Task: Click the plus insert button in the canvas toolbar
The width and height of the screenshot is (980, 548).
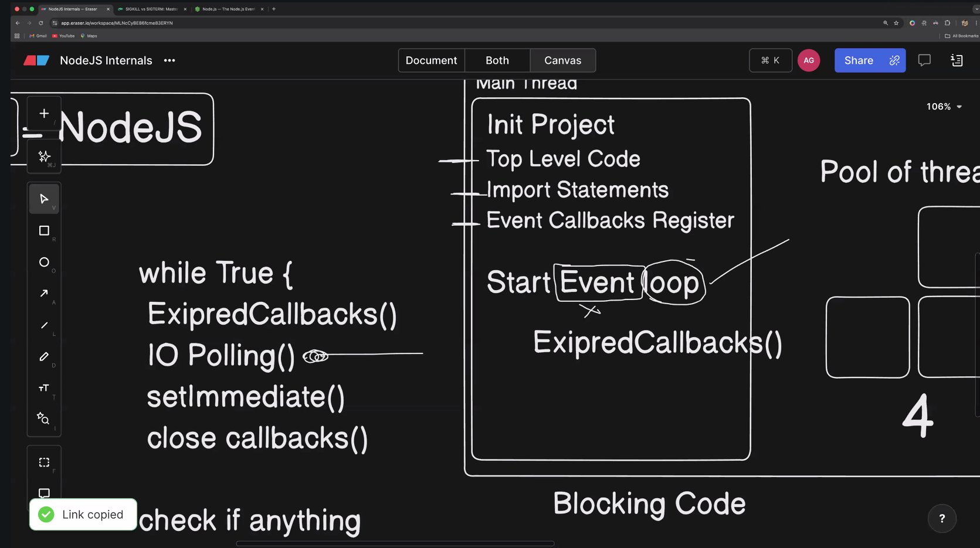Action: pyautogui.click(x=44, y=114)
